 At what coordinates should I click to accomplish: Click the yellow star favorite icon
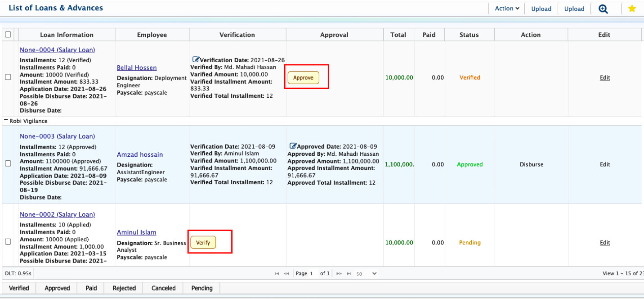(x=632, y=9)
